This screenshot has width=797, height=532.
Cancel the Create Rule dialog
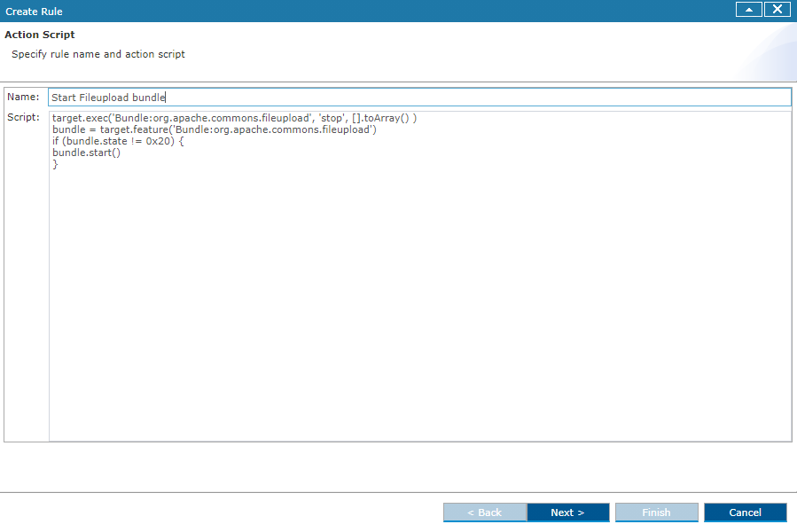pyautogui.click(x=746, y=512)
